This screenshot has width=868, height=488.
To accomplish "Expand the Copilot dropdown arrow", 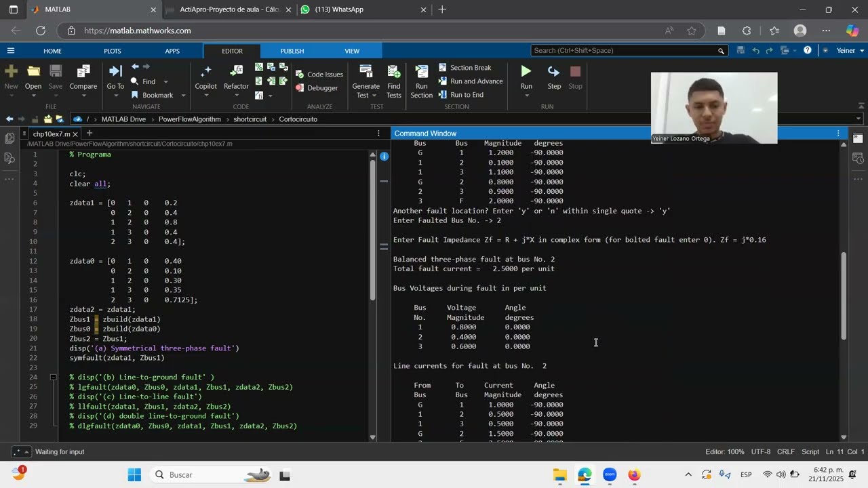I will (x=205, y=96).
